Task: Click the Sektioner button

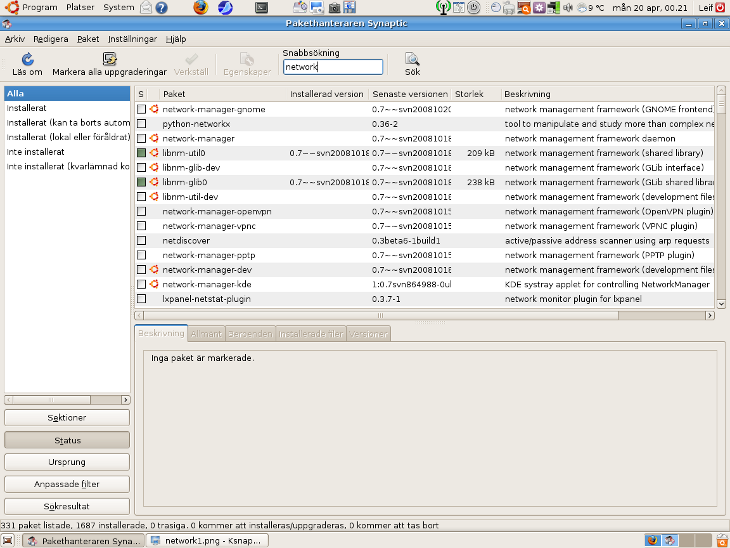Action: point(67,418)
